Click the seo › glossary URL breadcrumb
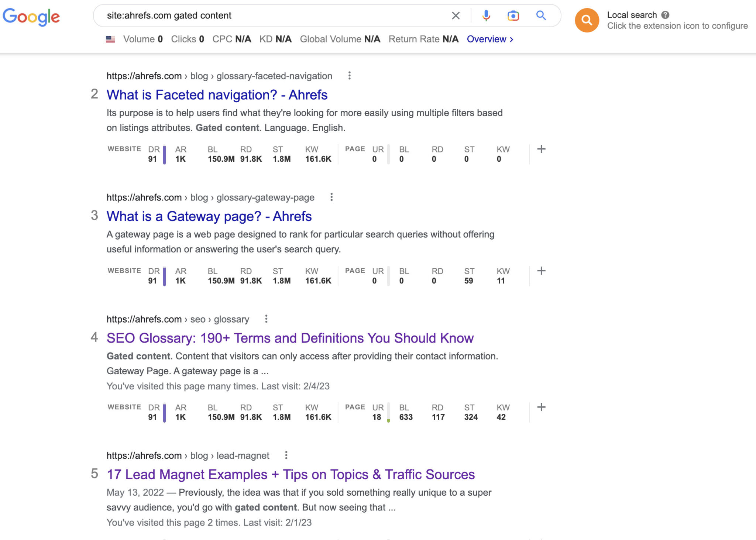This screenshot has width=756, height=540. (x=178, y=319)
